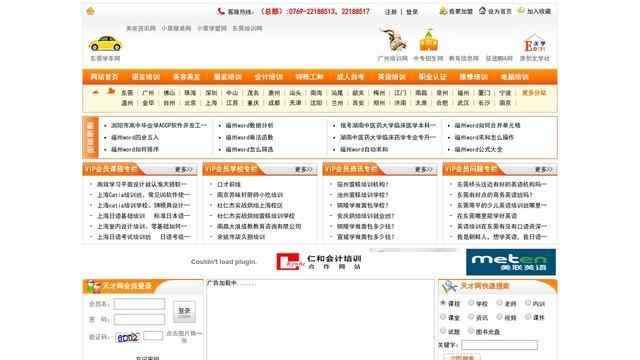Click the icon before 我要加盟
The height and width of the screenshot is (360, 640).
[x=443, y=11]
